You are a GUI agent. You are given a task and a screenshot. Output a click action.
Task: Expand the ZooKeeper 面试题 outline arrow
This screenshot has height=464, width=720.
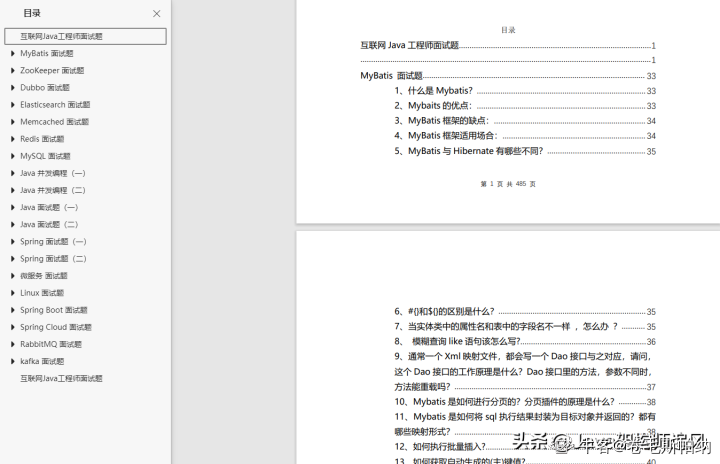tap(13, 71)
